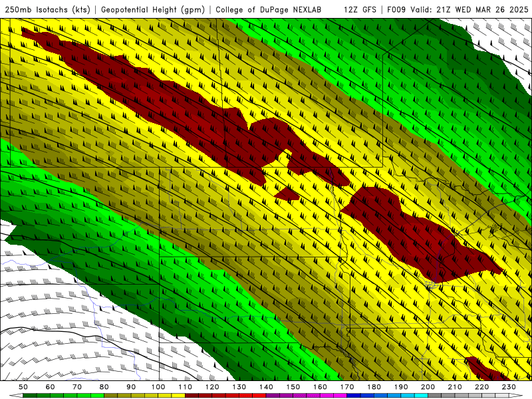The image size is (532, 399).
Task: Click the right arrow end of the colorbar
Action: pyautogui.click(x=516, y=396)
